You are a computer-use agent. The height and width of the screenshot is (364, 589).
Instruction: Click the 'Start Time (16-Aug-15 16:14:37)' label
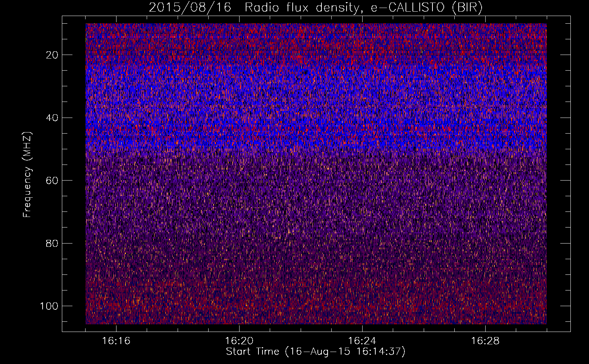316,352
